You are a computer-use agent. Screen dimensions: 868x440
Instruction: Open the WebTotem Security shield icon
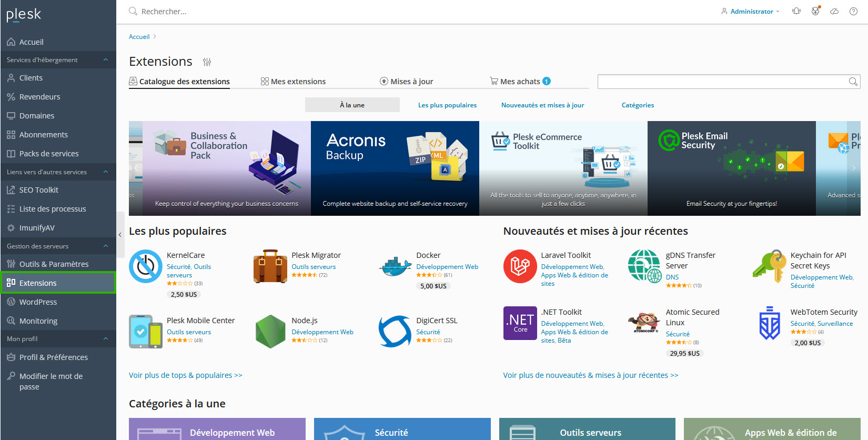pos(770,323)
